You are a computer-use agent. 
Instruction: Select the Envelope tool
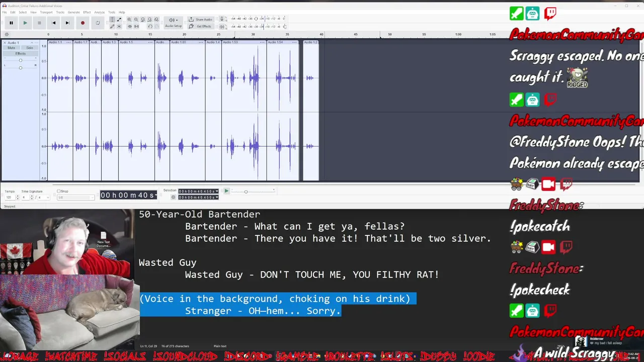119,20
